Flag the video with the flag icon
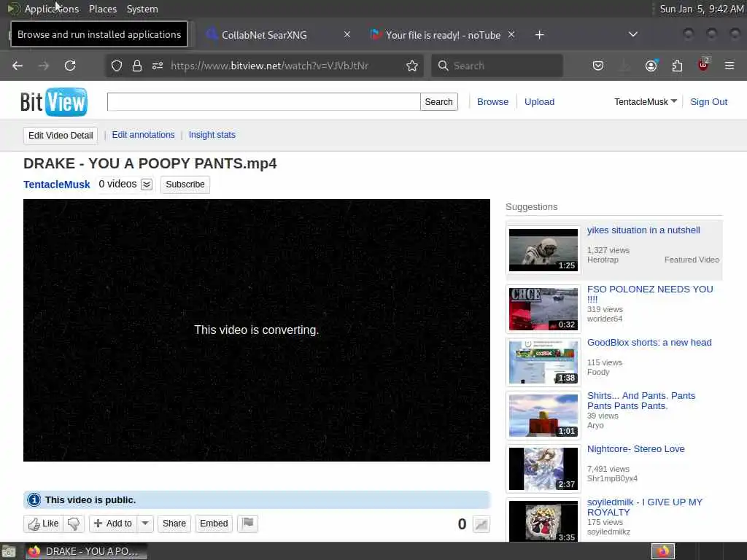 248,524
